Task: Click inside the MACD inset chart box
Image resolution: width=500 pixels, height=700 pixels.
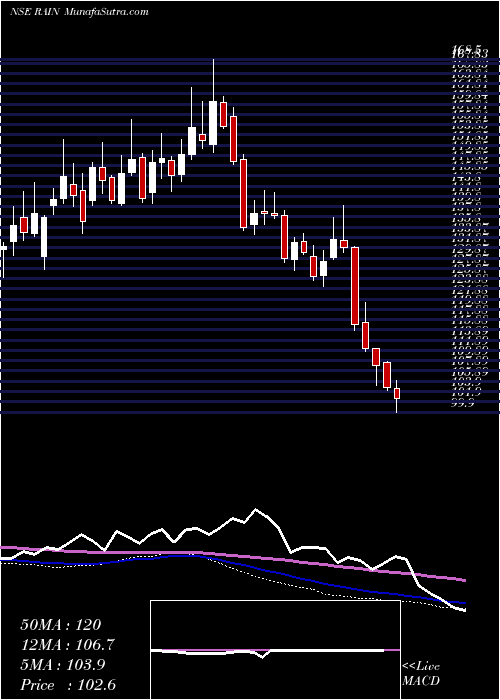Action: click(275, 650)
